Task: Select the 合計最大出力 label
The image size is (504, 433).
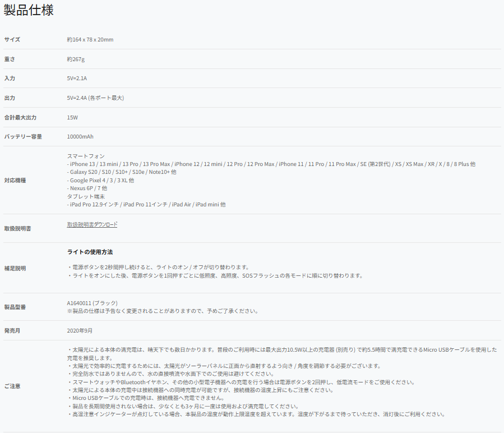Action: tap(20, 117)
